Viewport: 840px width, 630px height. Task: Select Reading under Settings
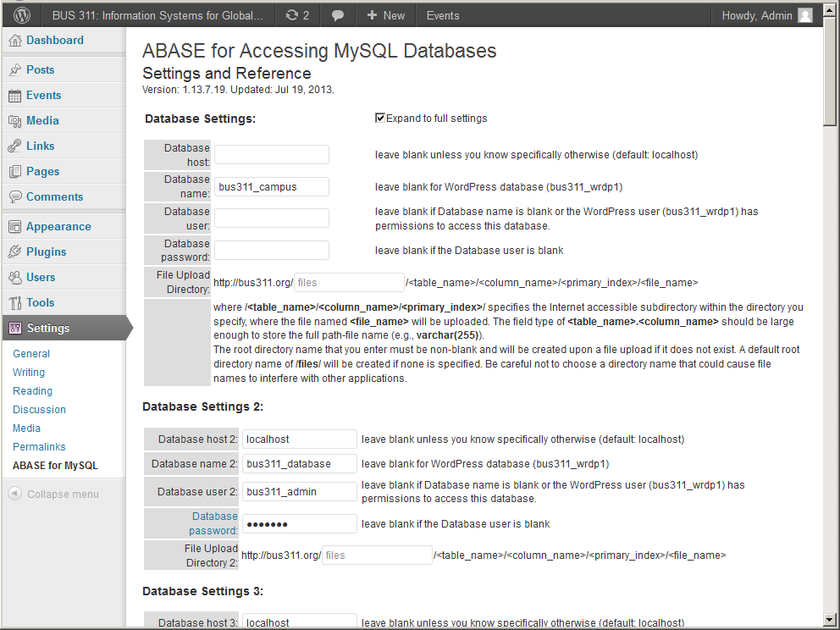[x=32, y=391]
